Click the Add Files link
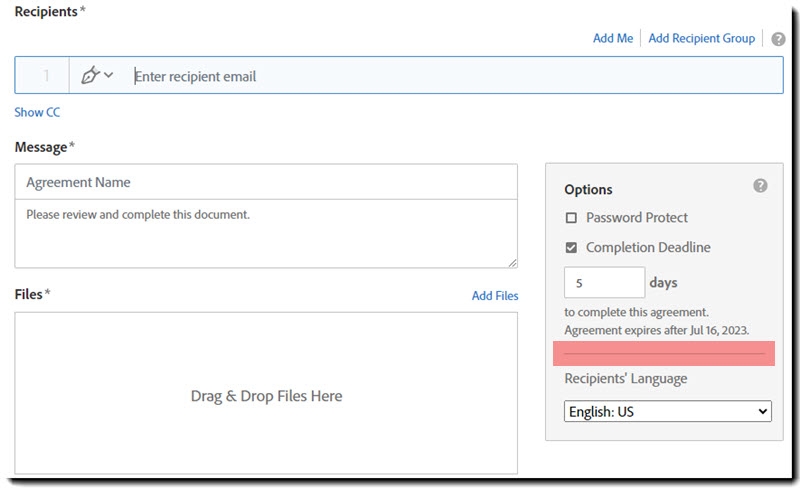The image size is (800, 488). click(495, 296)
